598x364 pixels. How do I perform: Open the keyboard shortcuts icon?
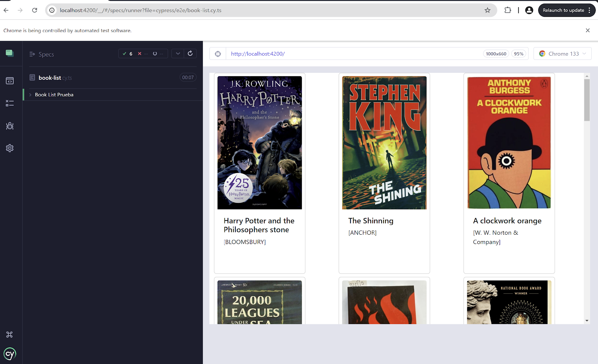tap(10, 334)
